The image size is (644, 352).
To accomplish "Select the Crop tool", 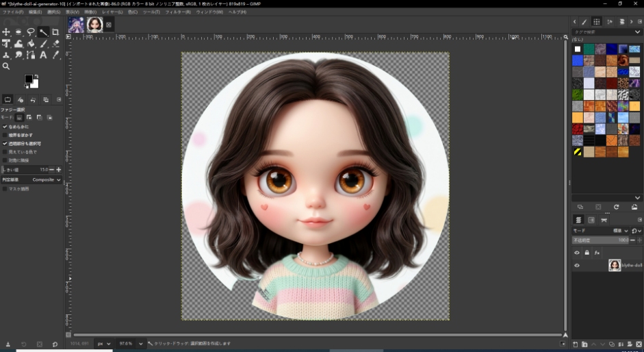I will 55,32.
